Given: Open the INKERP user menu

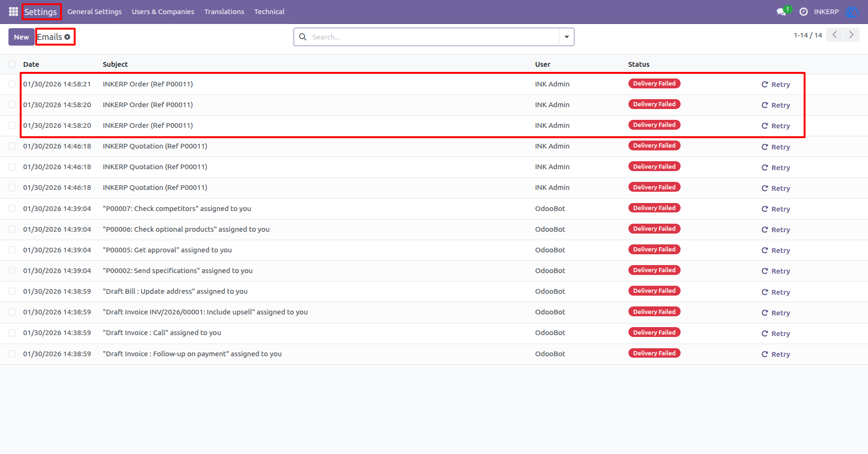Looking at the screenshot, I should point(826,12).
